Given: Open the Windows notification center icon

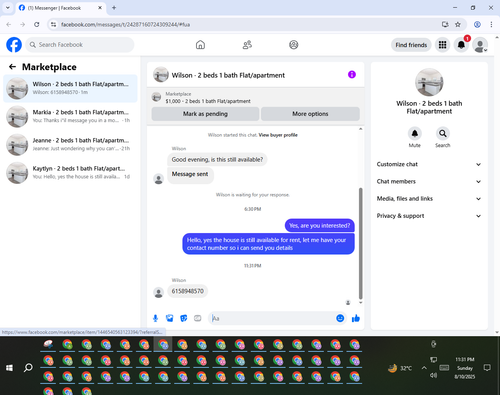Looking at the screenshot, I should pyautogui.click(x=487, y=368).
